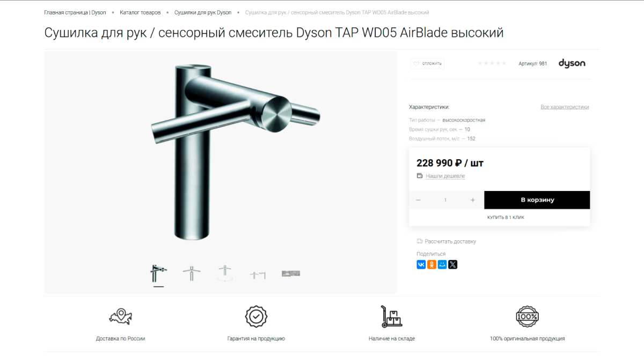This screenshot has width=644, height=362.
Task: Share the product on VK
Action: point(421,264)
